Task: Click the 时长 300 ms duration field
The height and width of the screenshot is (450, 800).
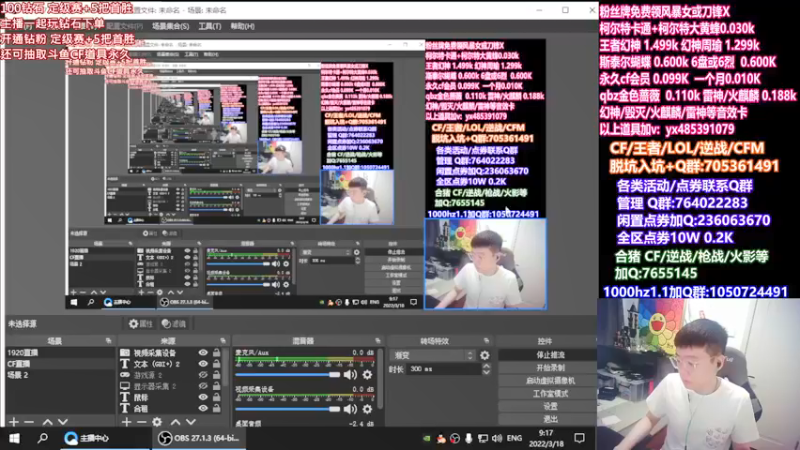Action: tap(443, 369)
